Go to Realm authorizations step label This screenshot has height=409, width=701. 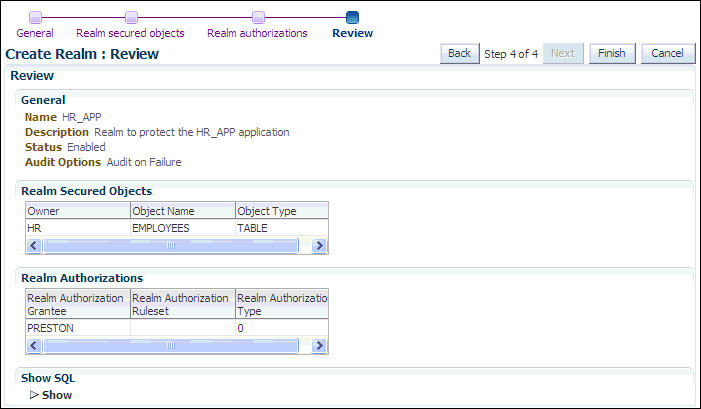pos(257,33)
